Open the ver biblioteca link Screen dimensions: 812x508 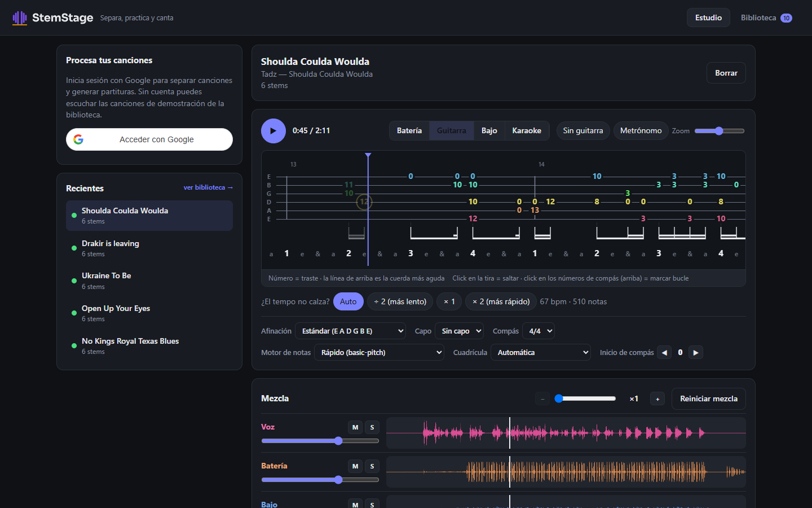click(208, 187)
